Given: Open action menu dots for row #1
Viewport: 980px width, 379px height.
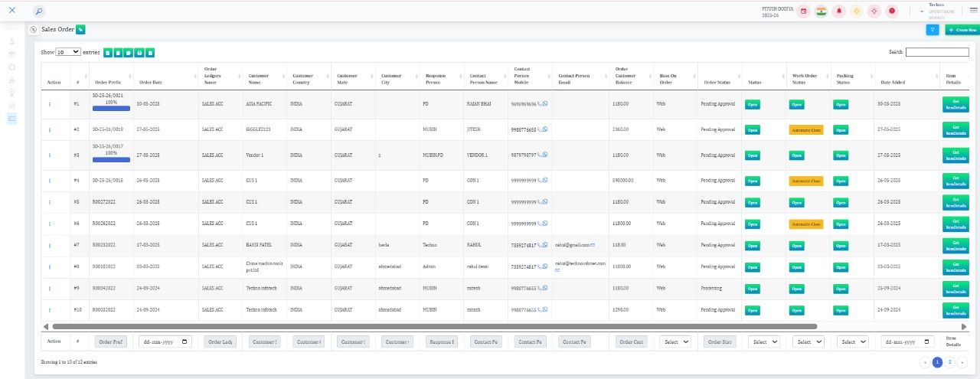Looking at the screenshot, I should pos(50,103).
